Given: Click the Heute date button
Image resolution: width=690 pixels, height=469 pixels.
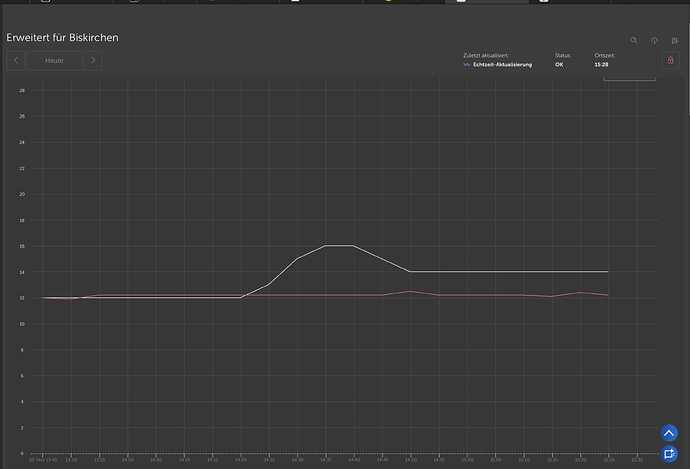Looking at the screenshot, I should (x=54, y=61).
